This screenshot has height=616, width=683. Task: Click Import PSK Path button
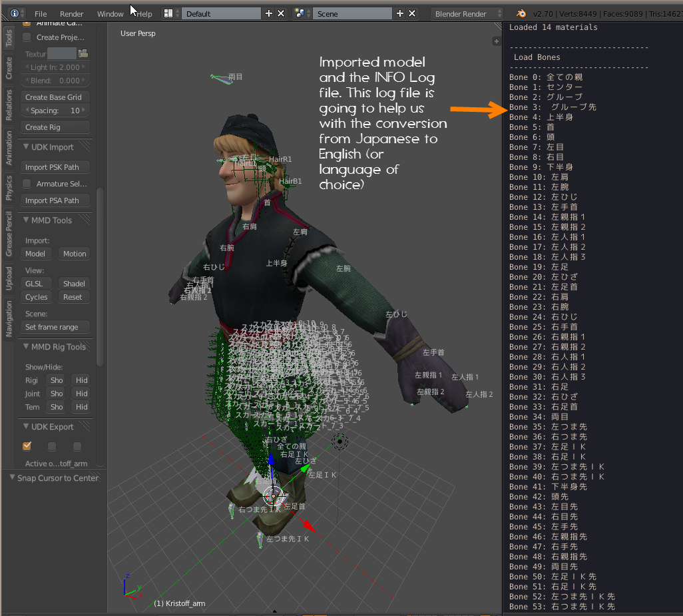55,167
